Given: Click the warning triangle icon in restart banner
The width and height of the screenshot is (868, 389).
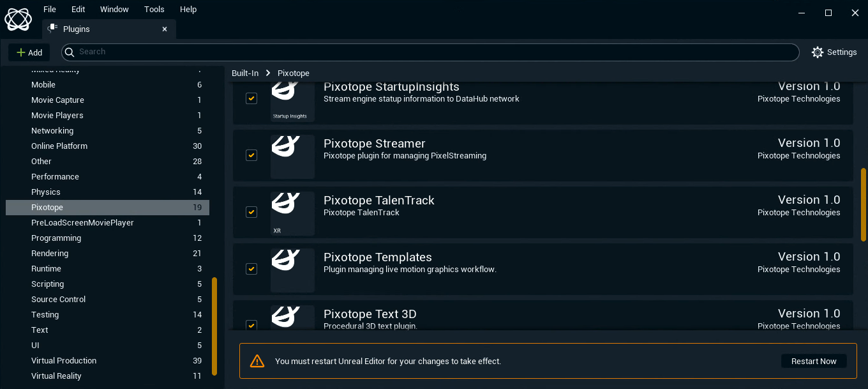Looking at the screenshot, I should [x=257, y=360].
